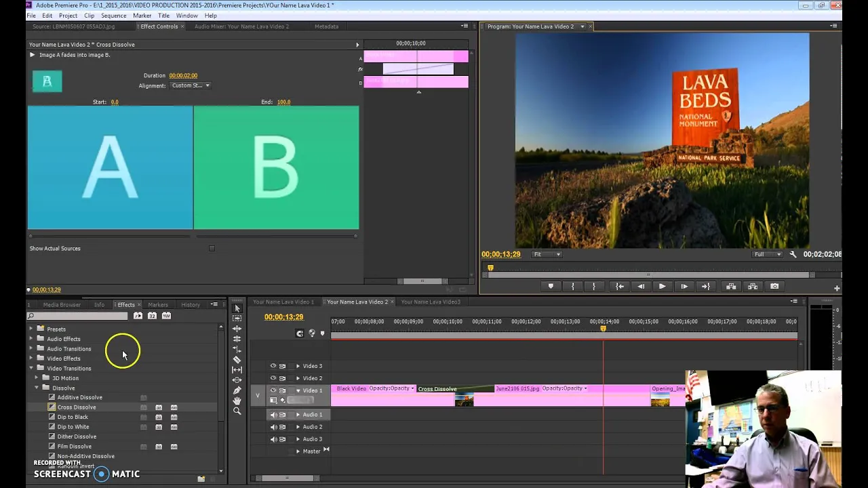
Task: Select the Rate Stretch tool
Action: [x=237, y=349]
